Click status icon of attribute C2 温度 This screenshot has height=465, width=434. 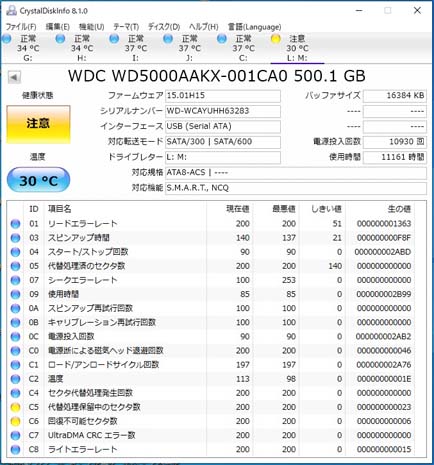tap(15, 379)
